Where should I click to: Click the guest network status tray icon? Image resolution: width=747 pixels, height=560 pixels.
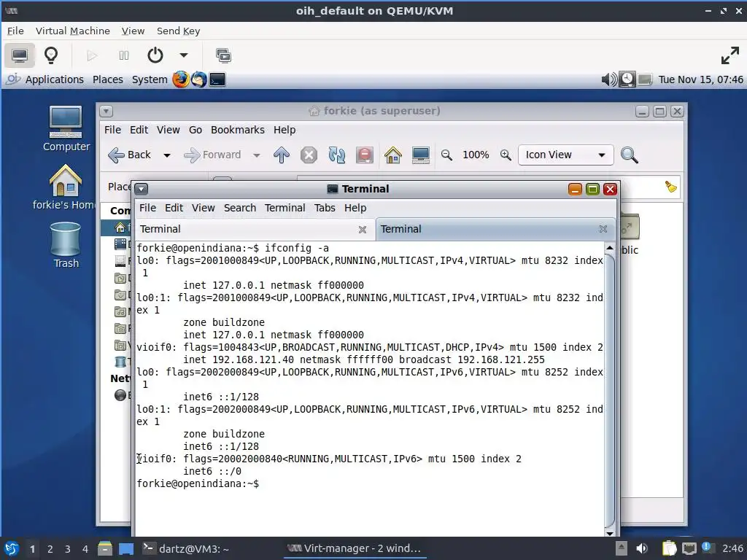click(645, 79)
